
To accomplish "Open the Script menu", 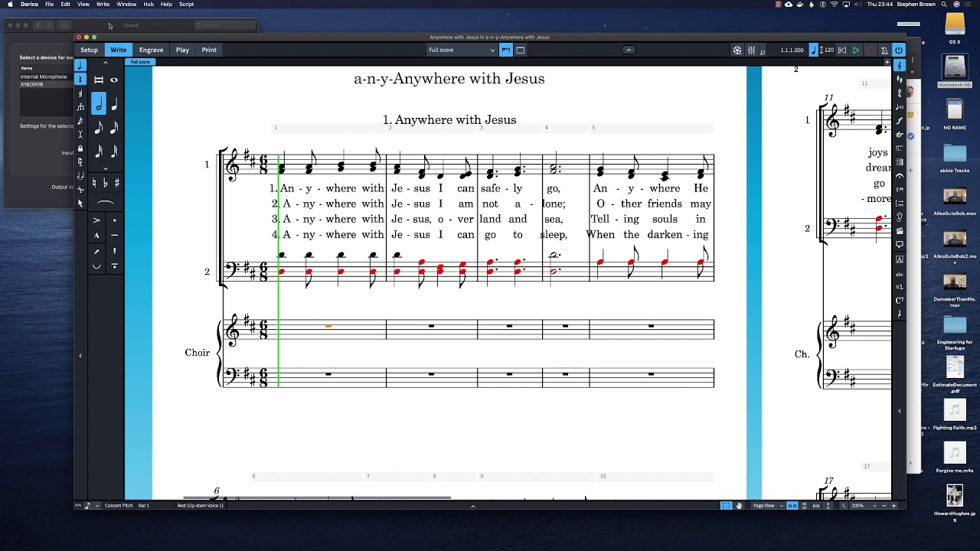I will [x=186, y=4].
